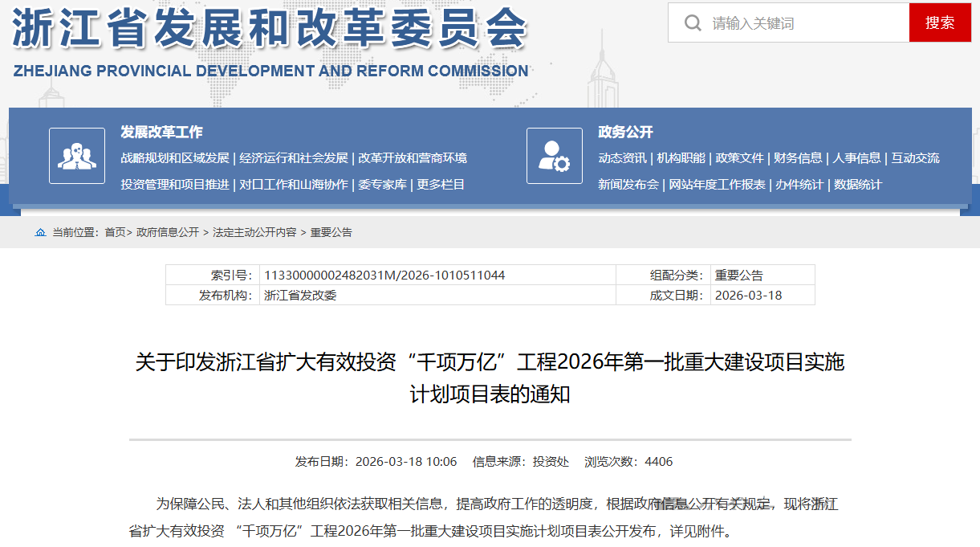Viewport: 980px width, 547px height.
Task: Open the 新闻发布会 page
Action: (x=628, y=183)
